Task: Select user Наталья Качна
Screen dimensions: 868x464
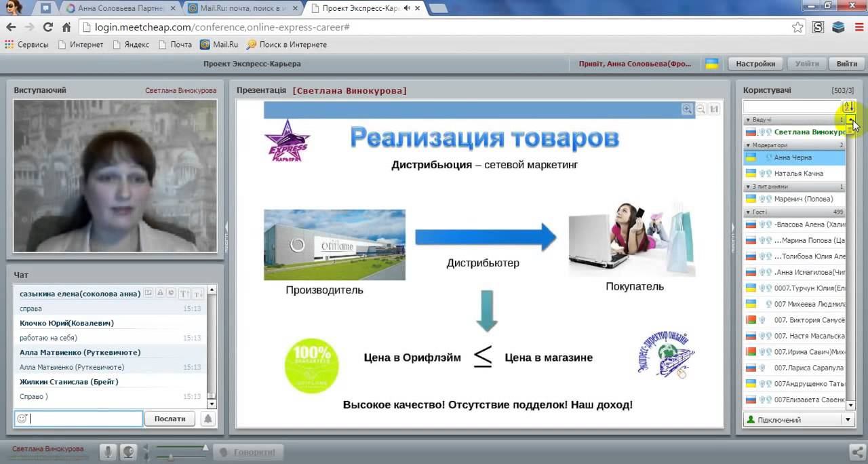Action: pyautogui.click(x=795, y=173)
